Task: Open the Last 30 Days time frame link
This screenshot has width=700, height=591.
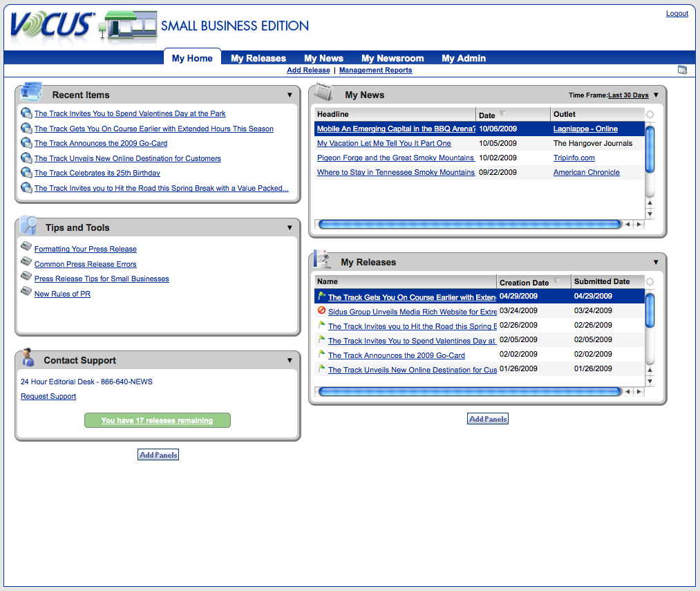Action: 628,95
